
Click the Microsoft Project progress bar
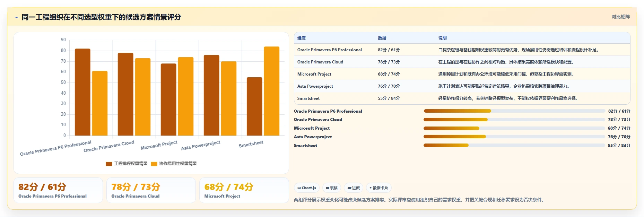pyautogui.click(x=514, y=128)
